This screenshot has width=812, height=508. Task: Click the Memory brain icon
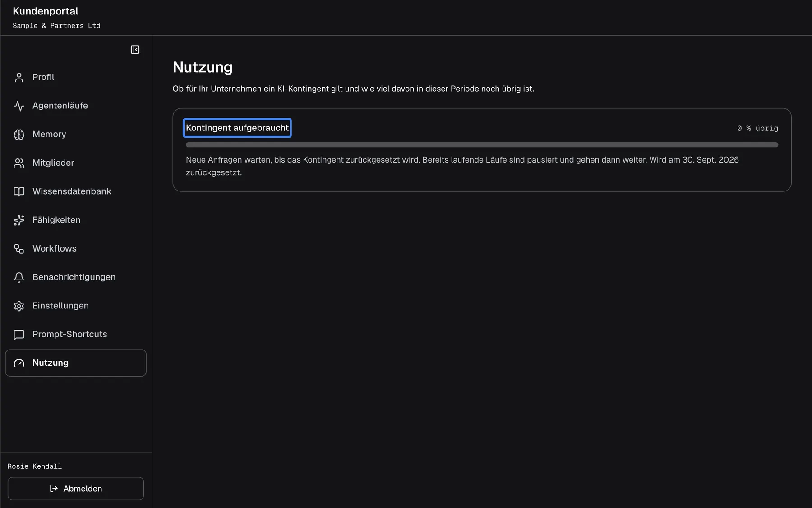[x=19, y=135]
